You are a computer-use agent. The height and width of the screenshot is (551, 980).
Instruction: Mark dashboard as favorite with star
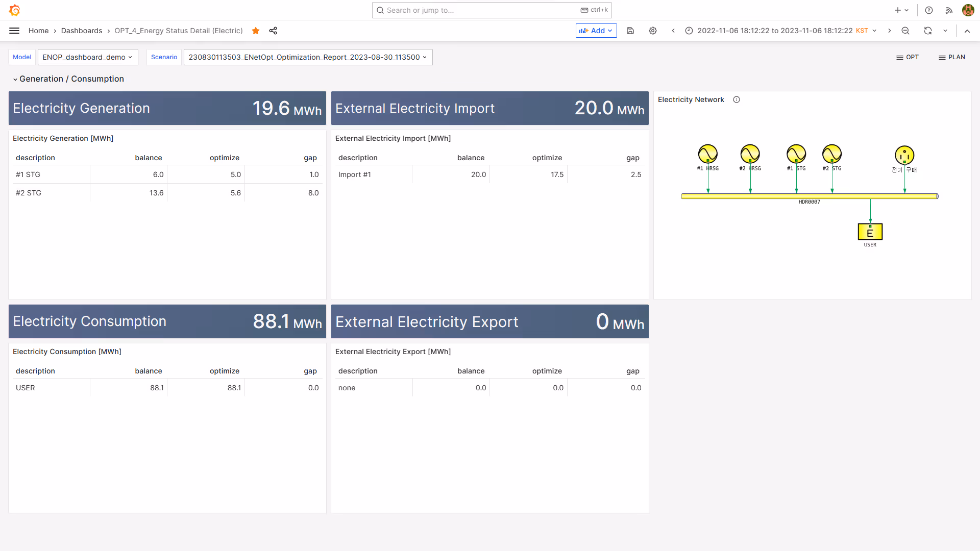[256, 31]
